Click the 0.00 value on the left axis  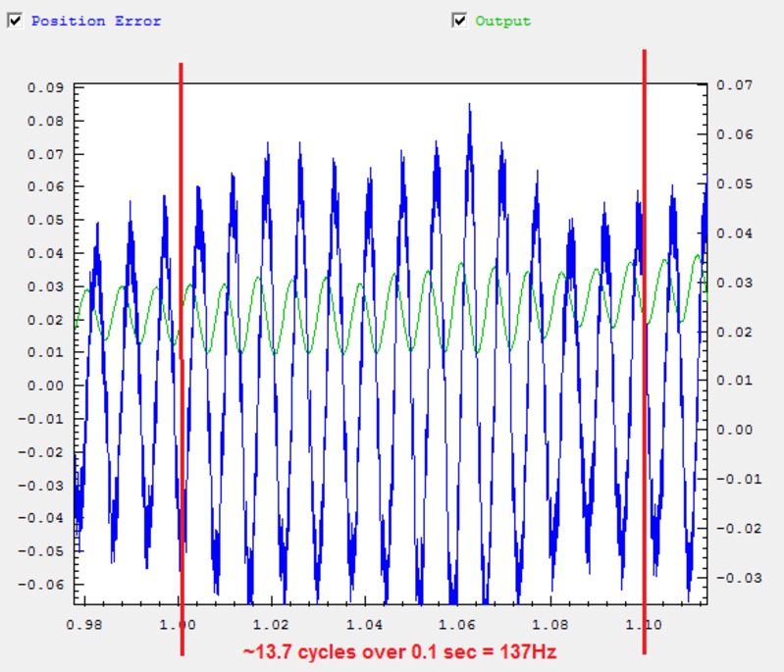click(x=45, y=386)
